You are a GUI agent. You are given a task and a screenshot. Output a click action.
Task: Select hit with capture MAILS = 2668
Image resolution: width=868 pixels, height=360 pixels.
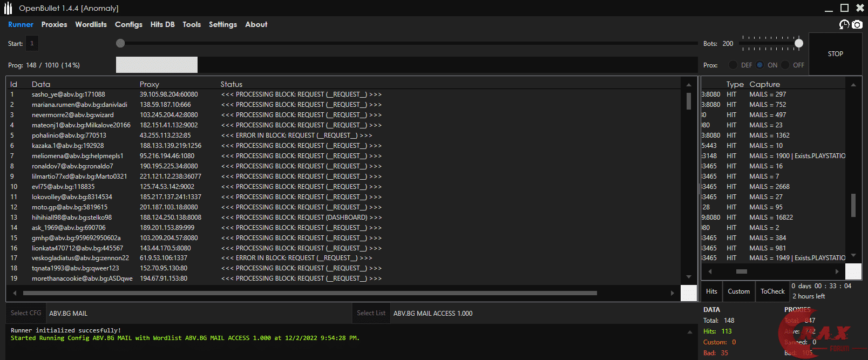point(774,187)
